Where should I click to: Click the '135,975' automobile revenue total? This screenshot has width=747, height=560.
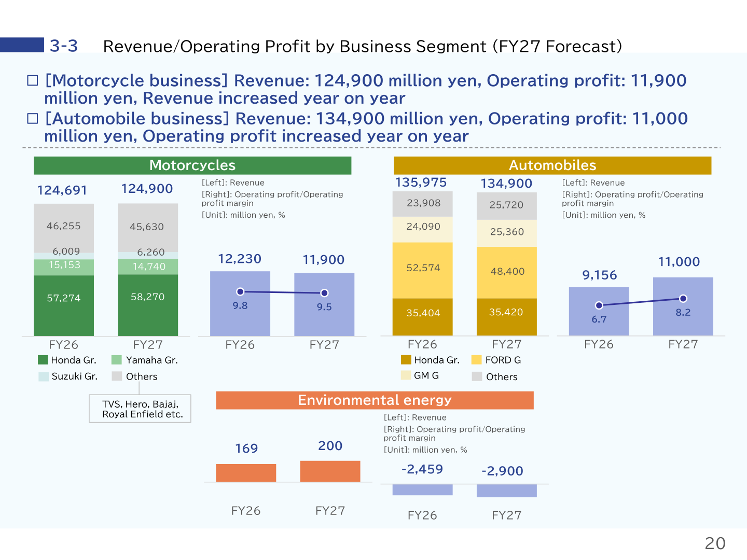tap(421, 183)
